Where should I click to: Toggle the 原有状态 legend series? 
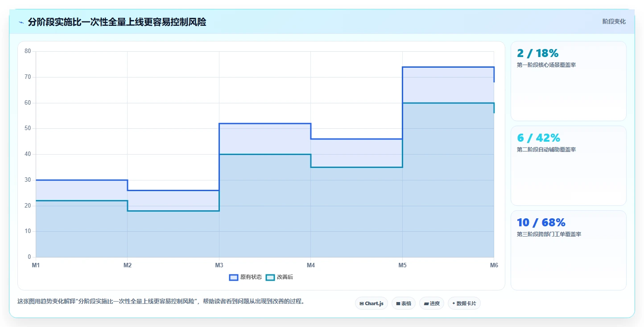[245, 277]
